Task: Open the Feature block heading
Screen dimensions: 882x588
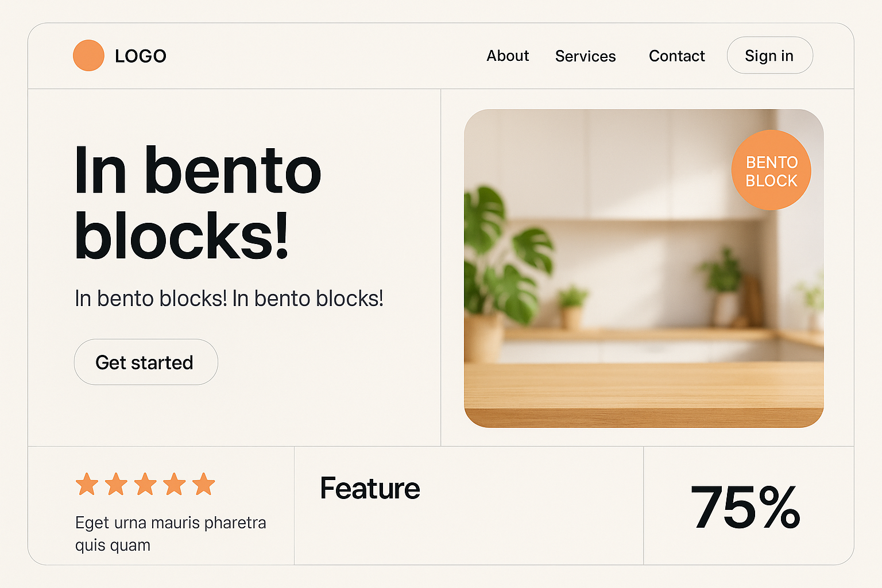Action: (370, 489)
